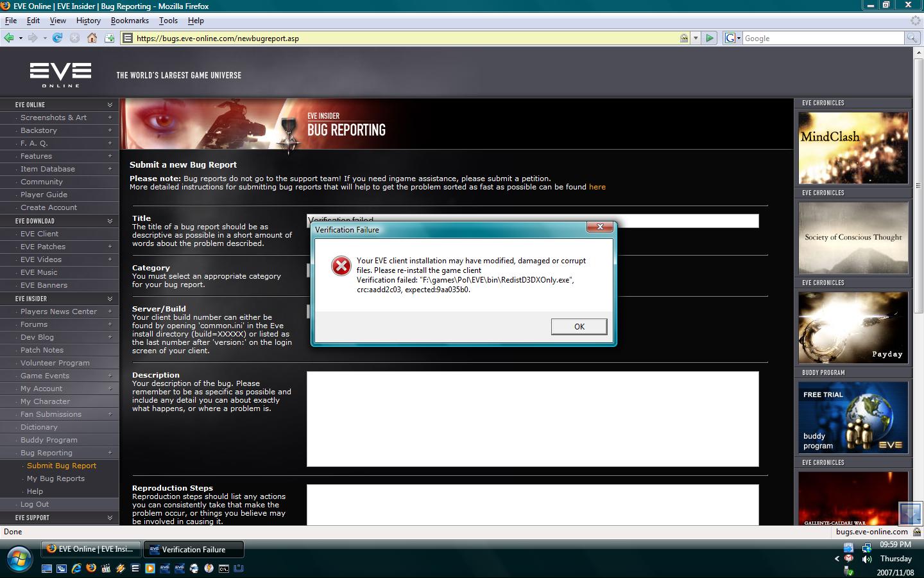Open the Bookmarks menu
The width and height of the screenshot is (924, 578).
pos(130,21)
